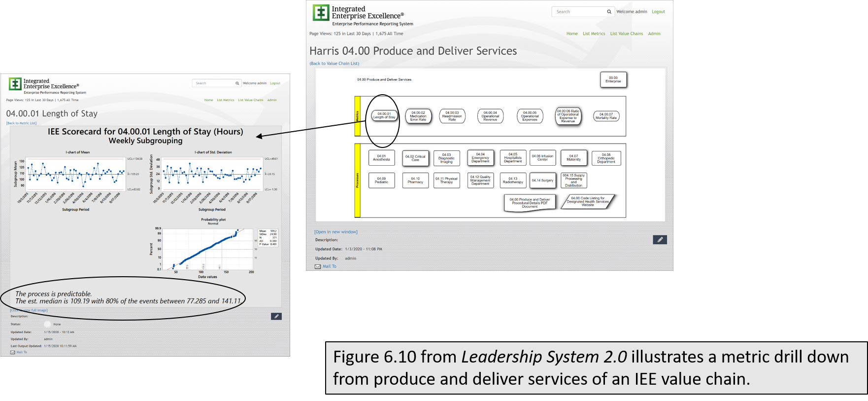Click the edit pencil icon on the Harris page
This screenshot has width=868, height=401.
tap(660, 240)
